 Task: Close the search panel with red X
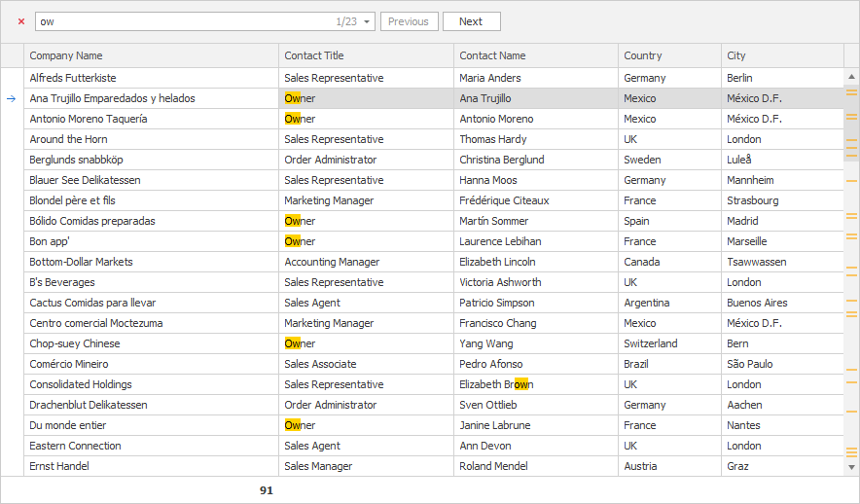[x=21, y=21]
